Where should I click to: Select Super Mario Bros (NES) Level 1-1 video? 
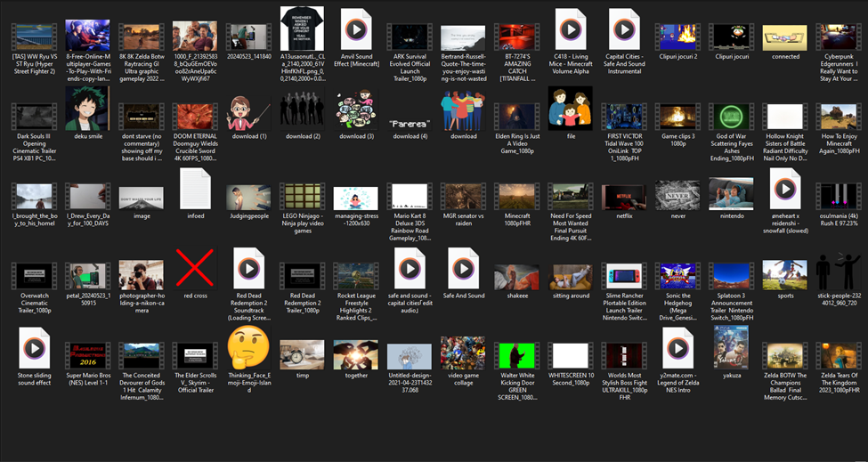tap(87, 356)
